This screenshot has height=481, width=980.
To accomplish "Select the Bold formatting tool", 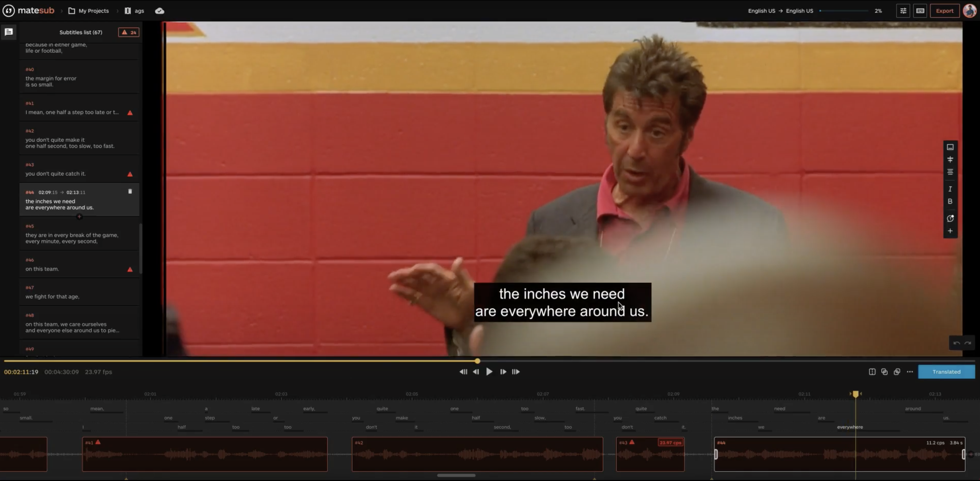I will tap(950, 201).
